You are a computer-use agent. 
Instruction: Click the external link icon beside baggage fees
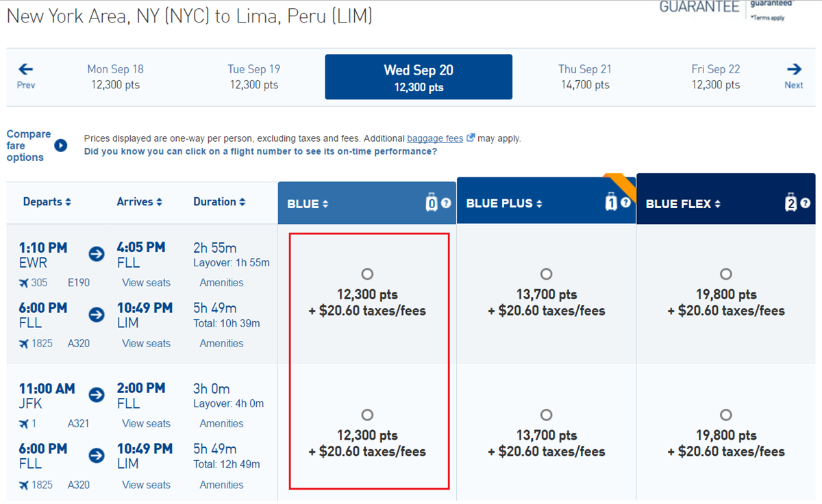coord(471,138)
